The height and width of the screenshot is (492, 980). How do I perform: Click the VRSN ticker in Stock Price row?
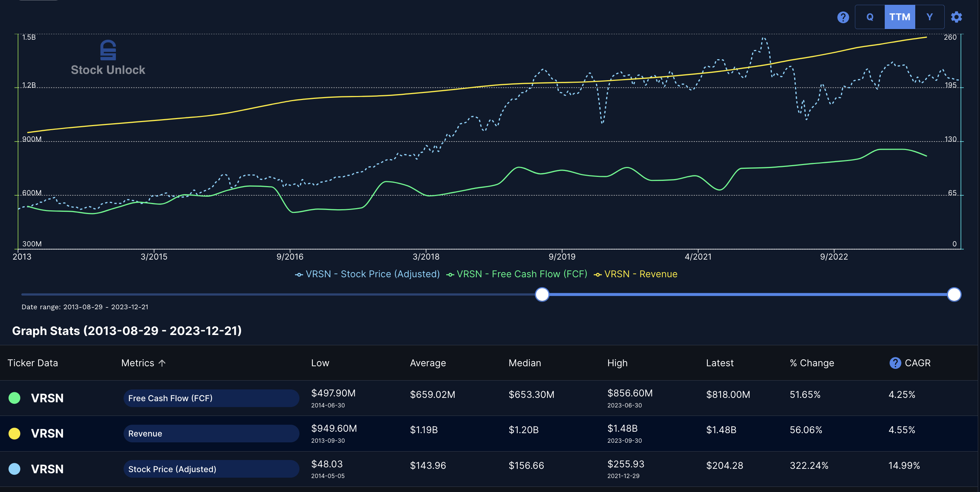tap(47, 469)
